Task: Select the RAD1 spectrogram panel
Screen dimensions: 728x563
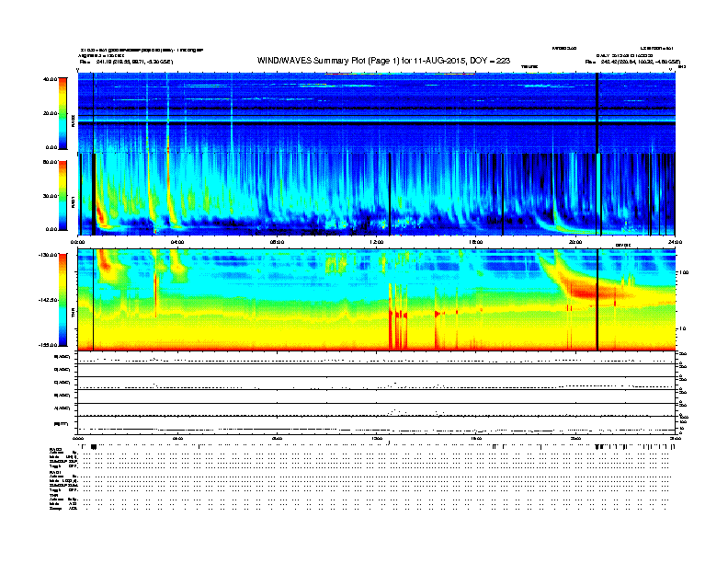Action: tap(377, 194)
